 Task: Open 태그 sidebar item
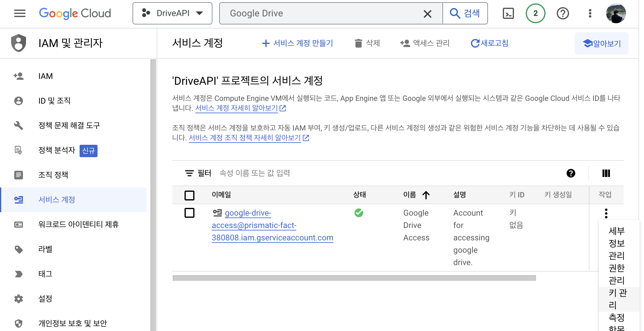[x=74, y=274]
